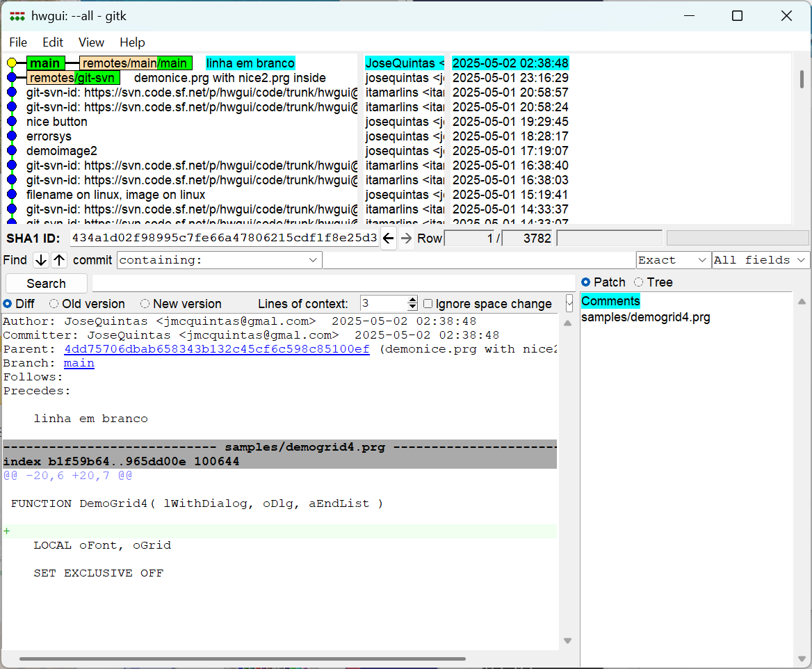Screen dimensions: 812x669
Task: Select the Old version radio button
Action: (x=54, y=304)
